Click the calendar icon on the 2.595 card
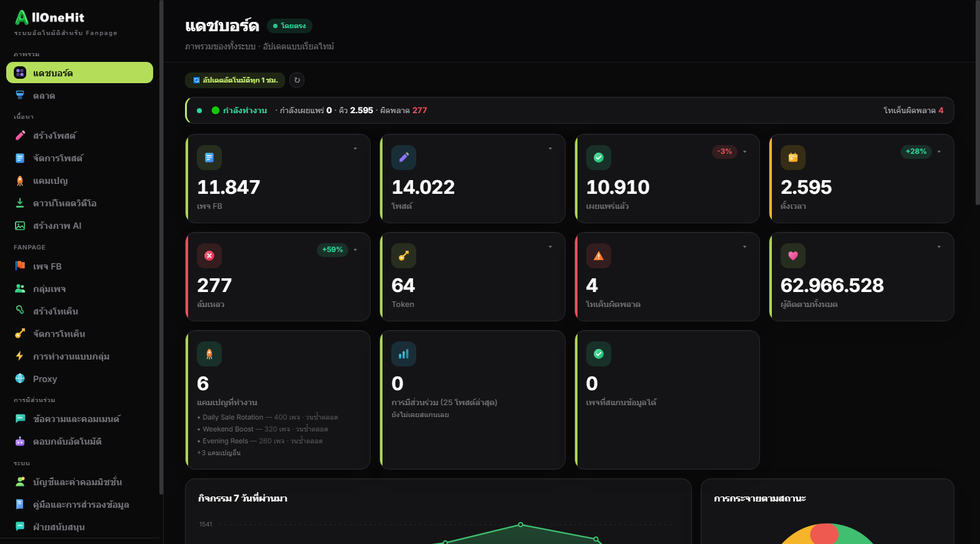Viewport: 980px width, 544px height. [793, 158]
